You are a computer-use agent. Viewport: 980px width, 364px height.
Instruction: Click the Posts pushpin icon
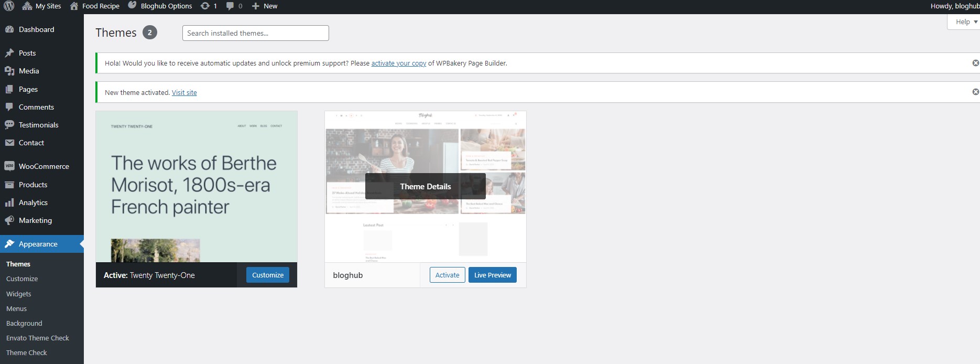(9, 53)
